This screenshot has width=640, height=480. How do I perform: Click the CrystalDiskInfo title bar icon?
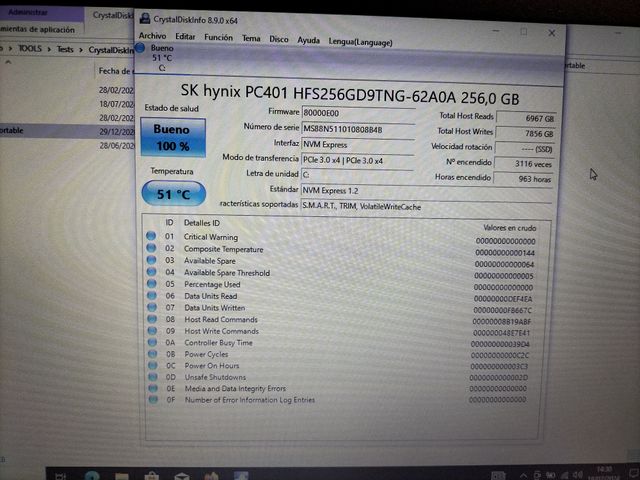(x=144, y=18)
